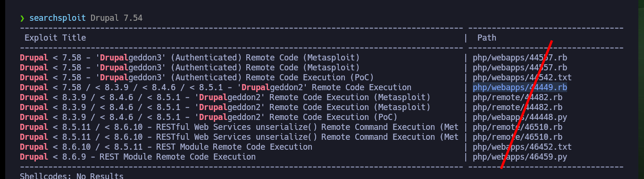
Task: Click the php/webapps/46452.txt path
Action: point(522,147)
